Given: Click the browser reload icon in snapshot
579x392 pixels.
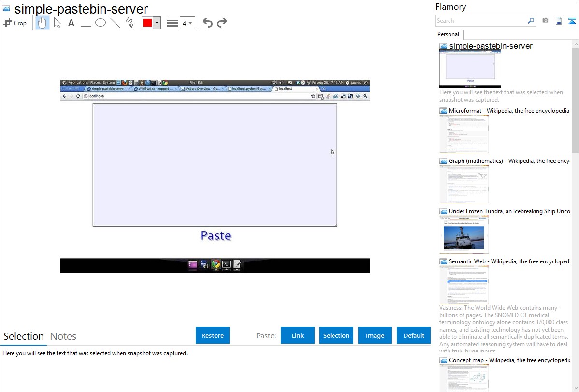Looking at the screenshot, I should [x=78, y=96].
